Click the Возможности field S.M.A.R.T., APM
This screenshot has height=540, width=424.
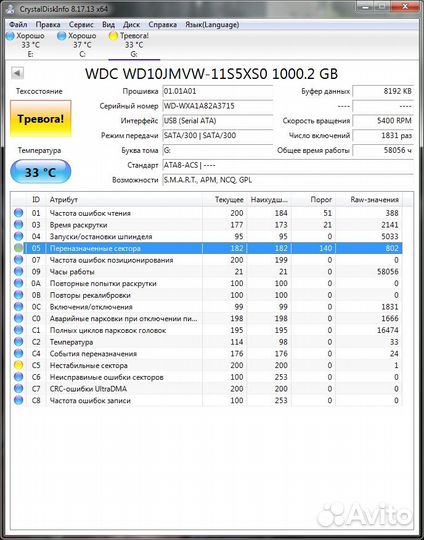click(x=288, y=180)
